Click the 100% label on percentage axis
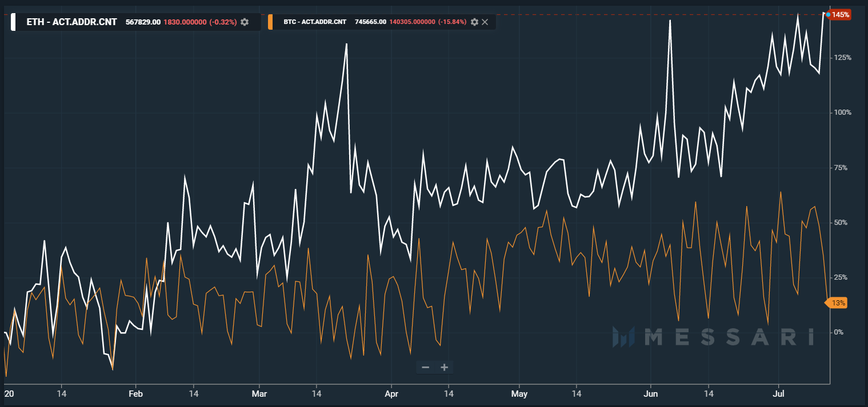 point(843,112)
